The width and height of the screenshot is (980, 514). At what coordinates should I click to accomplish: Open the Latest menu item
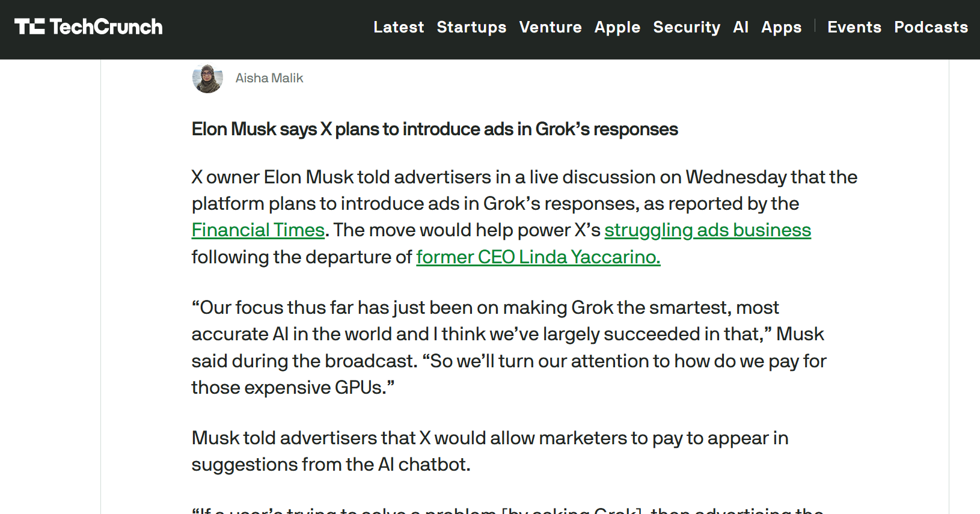point(399,27)
